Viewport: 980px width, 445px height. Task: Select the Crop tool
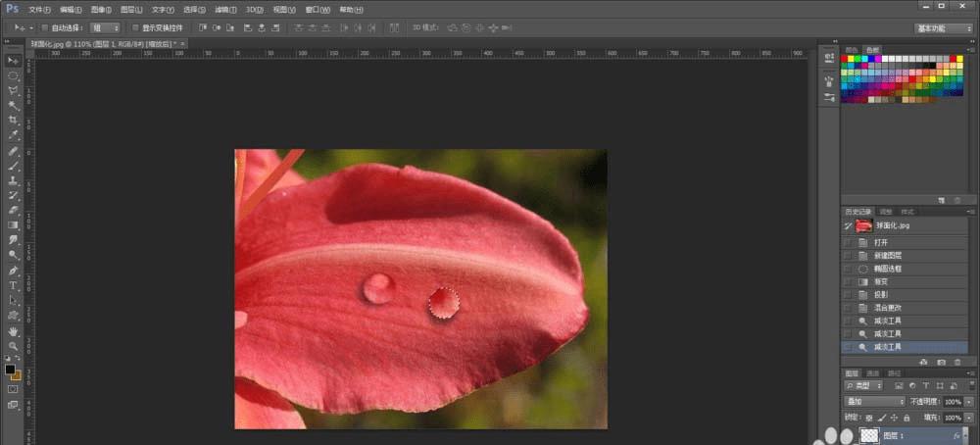(x=14, y=120)
